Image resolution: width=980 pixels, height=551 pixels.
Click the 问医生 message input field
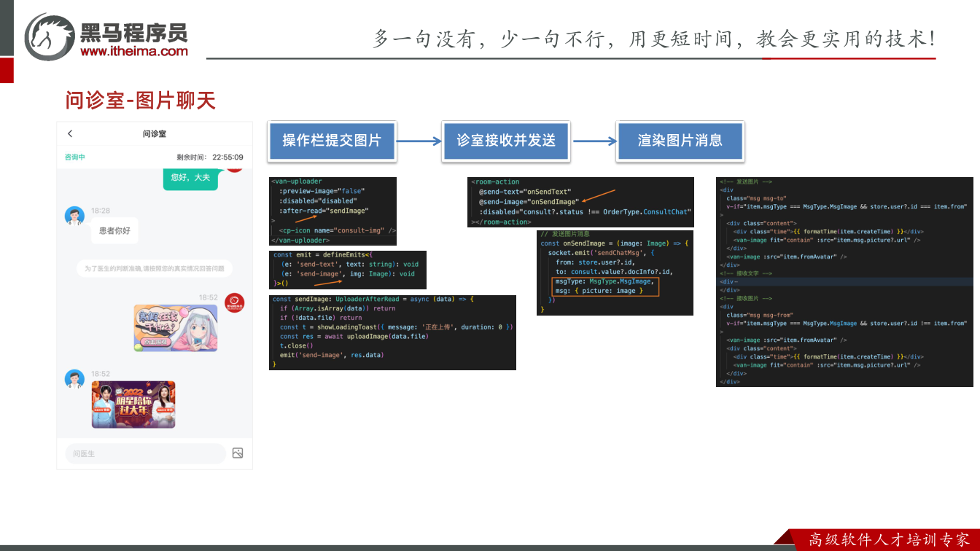[x=145, y=453]
